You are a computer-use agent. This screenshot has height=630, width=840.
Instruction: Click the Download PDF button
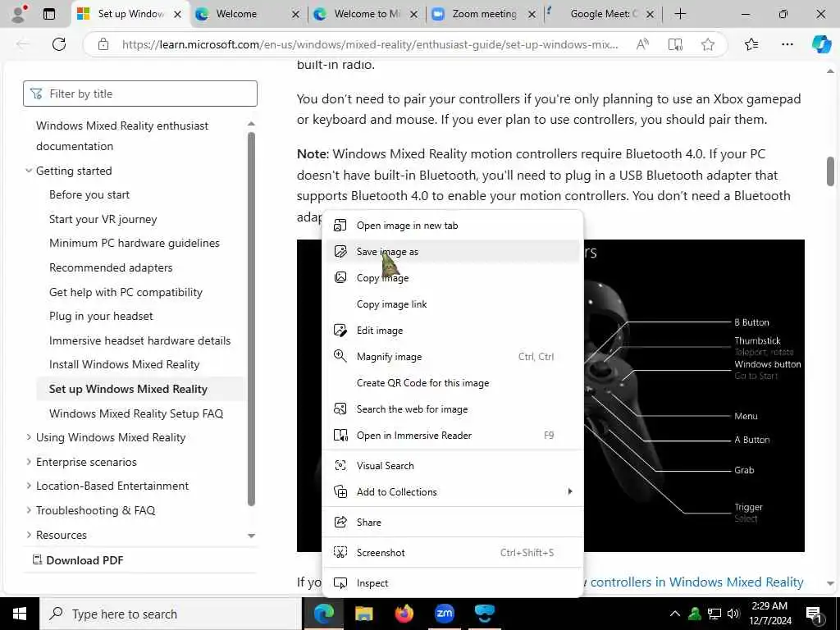point(78,560)
